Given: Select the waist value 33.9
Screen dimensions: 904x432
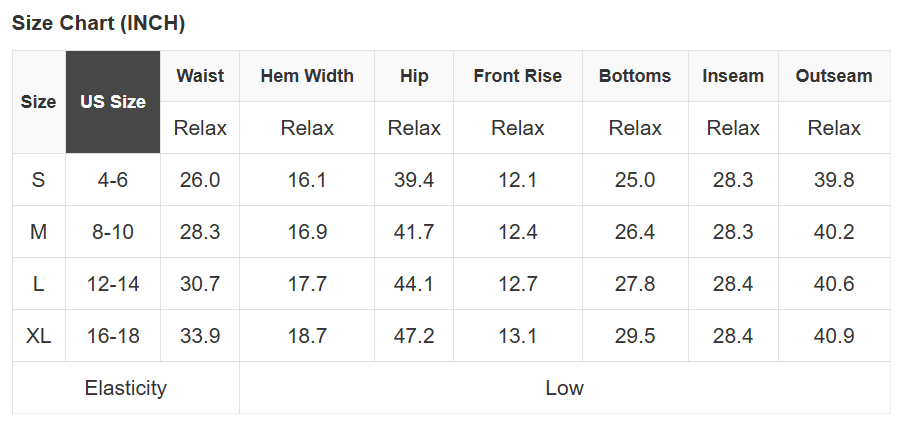Looking at the screenshot, I should tap(200, 336).
